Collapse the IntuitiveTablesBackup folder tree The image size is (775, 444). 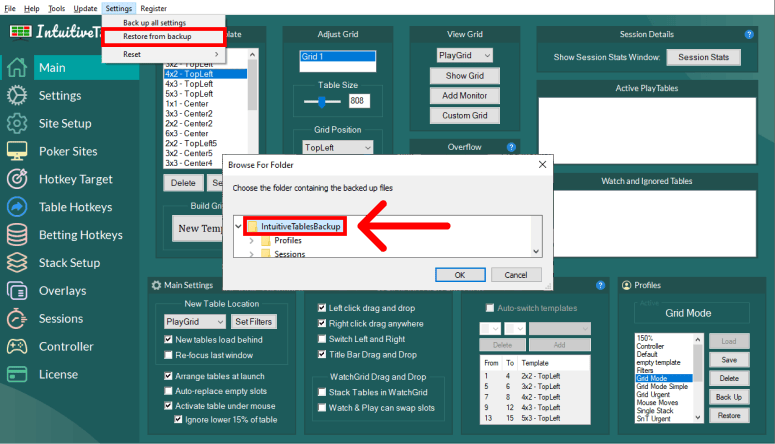tap(238, 226)
